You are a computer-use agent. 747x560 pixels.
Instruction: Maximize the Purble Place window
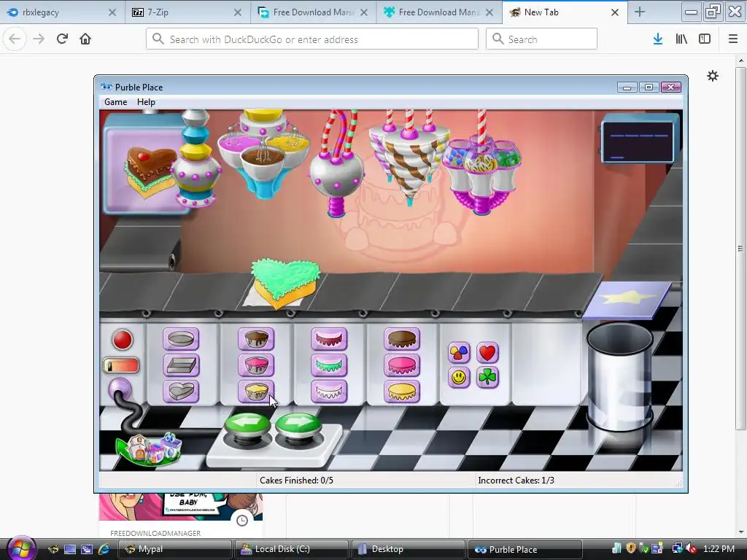[x=649, y=87]
